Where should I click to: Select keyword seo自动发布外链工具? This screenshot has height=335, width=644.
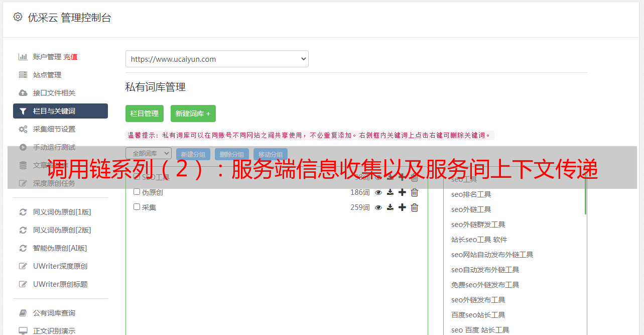click(485, 270)
